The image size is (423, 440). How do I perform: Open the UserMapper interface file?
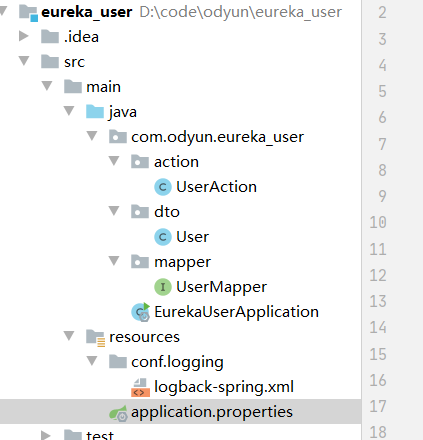point(221,287)
